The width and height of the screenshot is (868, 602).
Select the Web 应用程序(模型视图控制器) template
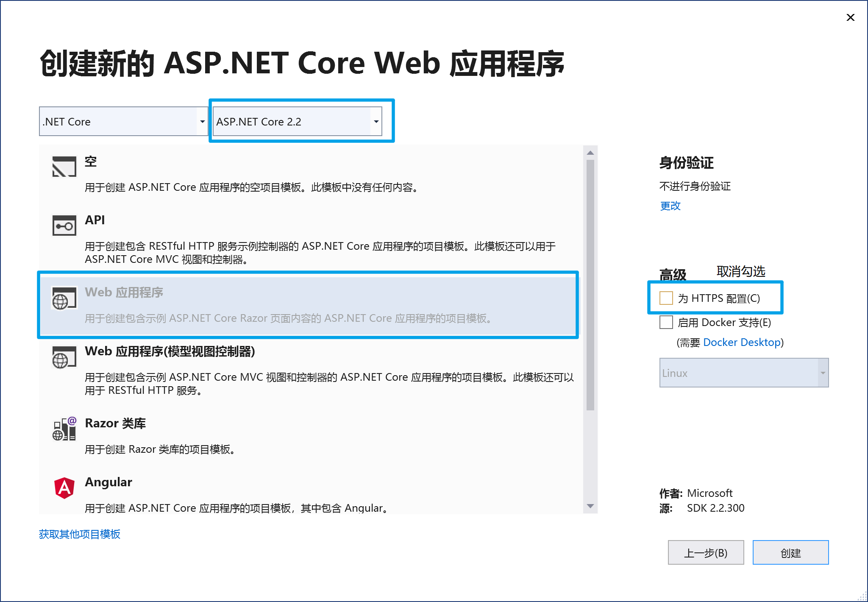point(170,351)
